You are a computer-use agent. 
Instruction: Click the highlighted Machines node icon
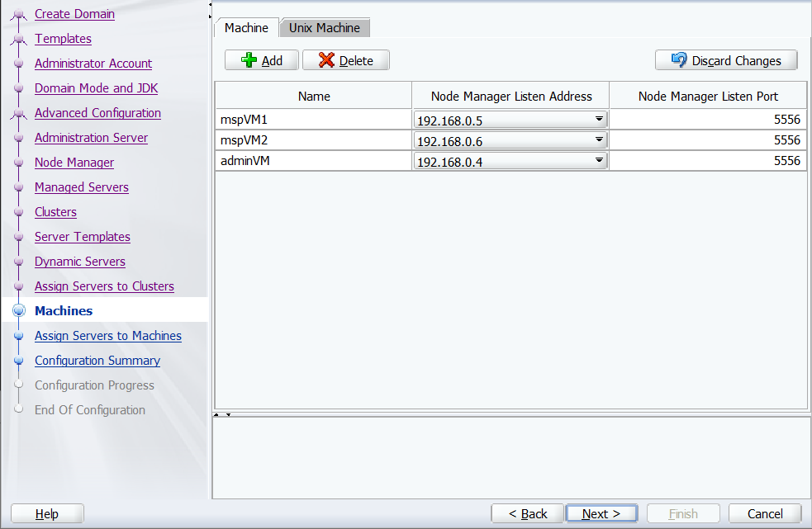click(x=18, y=311)
